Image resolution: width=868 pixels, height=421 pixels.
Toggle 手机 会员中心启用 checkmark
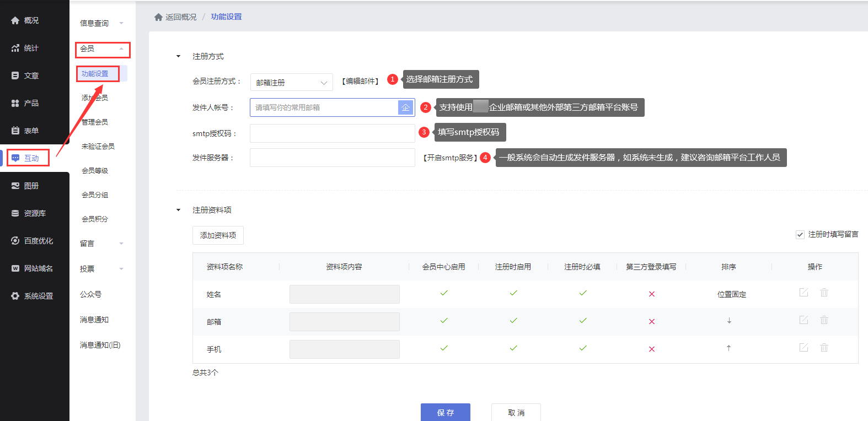click(x=444, y=348)
